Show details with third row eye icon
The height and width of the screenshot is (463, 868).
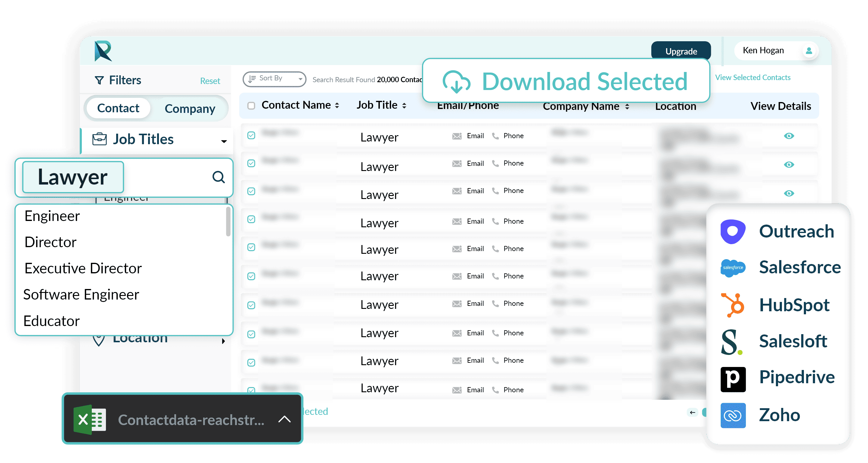[x=789, y=193]
